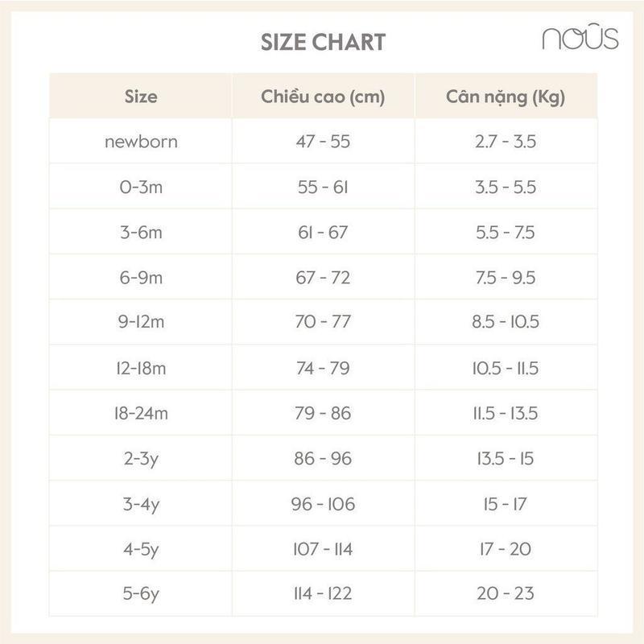Click the 18-24m size cell
This screenshot has height=644, width=644.
point(141,414)
